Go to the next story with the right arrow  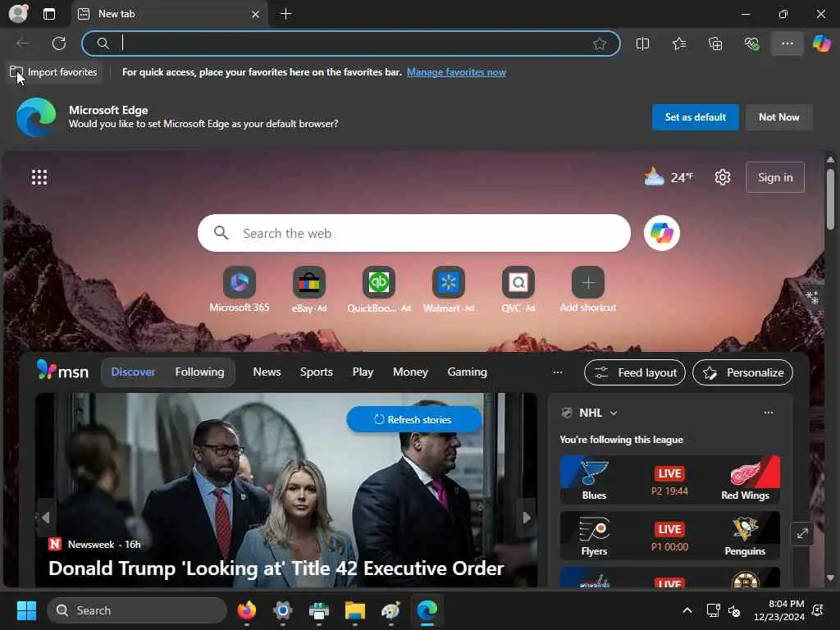[527, 518]
